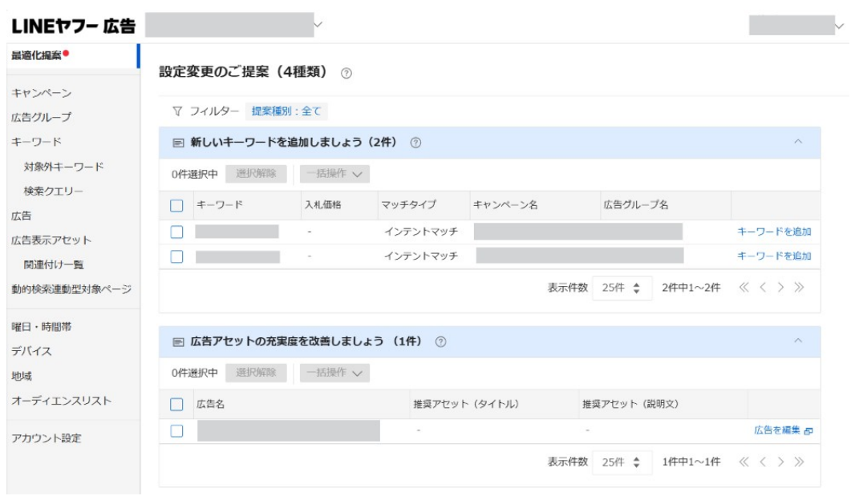Click 推奨アセット（タイトル） column header

pos(466,404)
